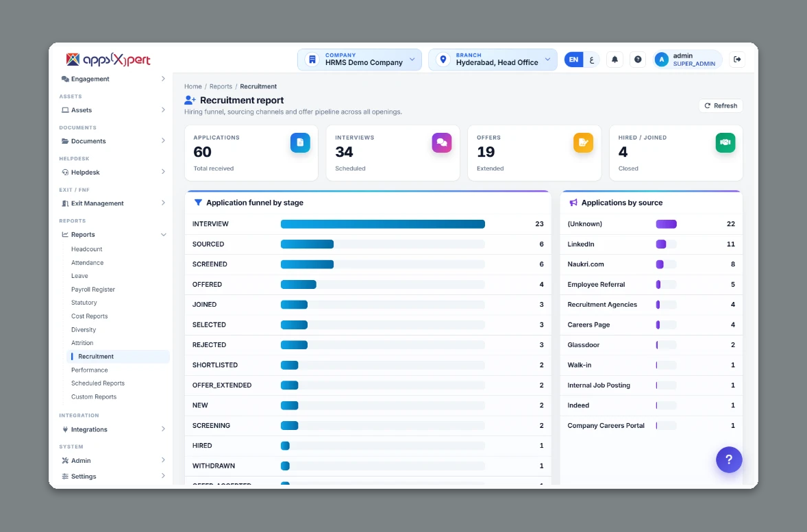This screenshot has height=532, width=807.
Task: Click the company building icon
Action: click(312, 60)
